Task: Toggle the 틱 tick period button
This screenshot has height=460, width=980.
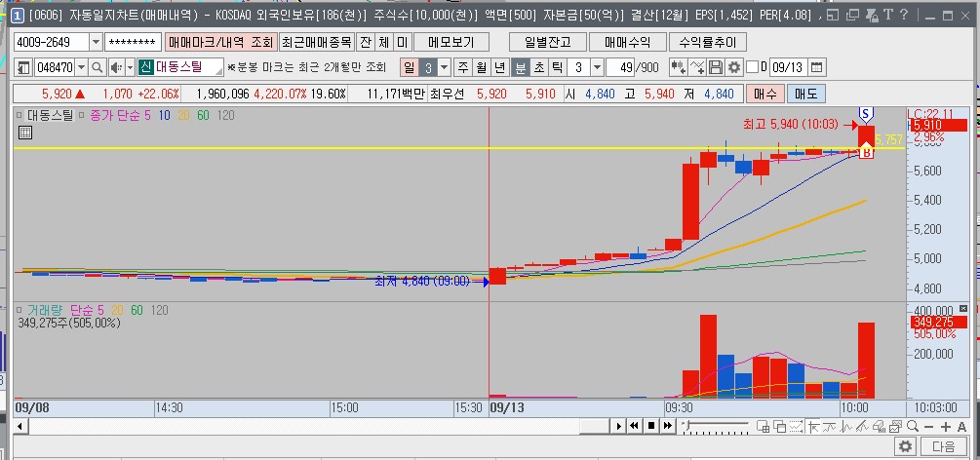Action: tap(557, 67)
